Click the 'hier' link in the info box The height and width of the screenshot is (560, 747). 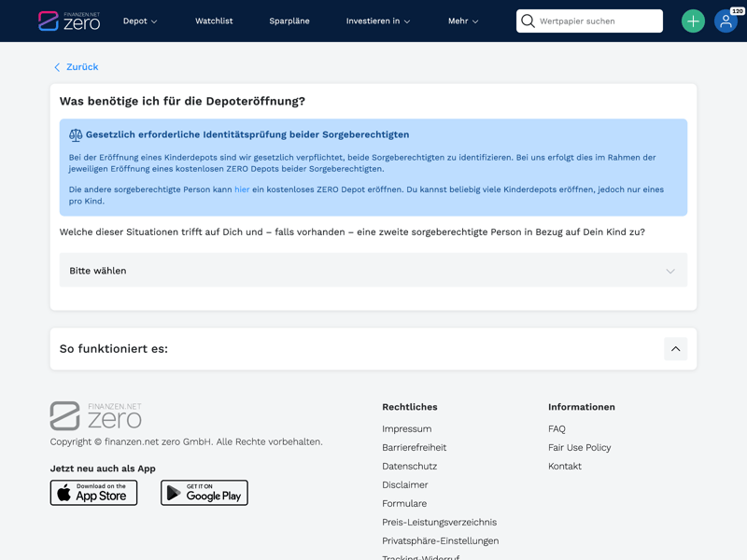[242, 189]
